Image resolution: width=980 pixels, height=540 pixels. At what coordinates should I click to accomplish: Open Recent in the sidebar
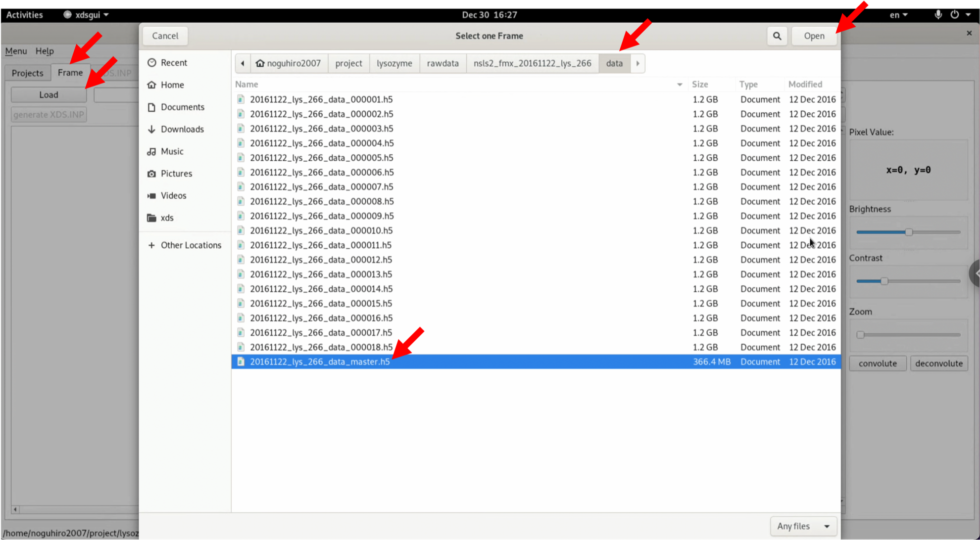pos(174,63)
